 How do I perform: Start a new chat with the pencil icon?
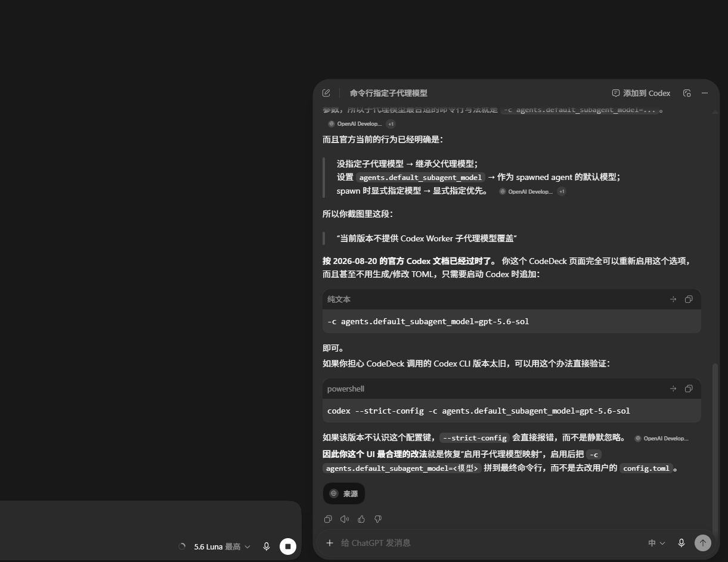(326, 93)
